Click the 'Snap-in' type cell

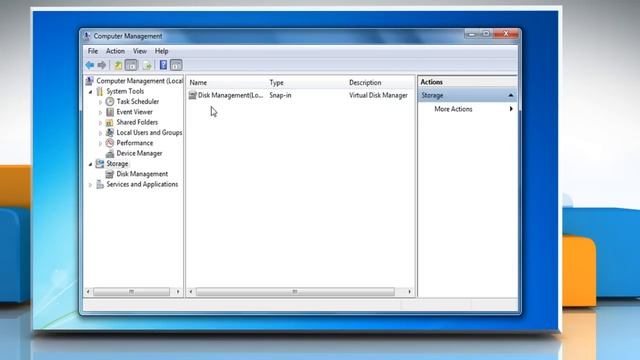(280, 95)
